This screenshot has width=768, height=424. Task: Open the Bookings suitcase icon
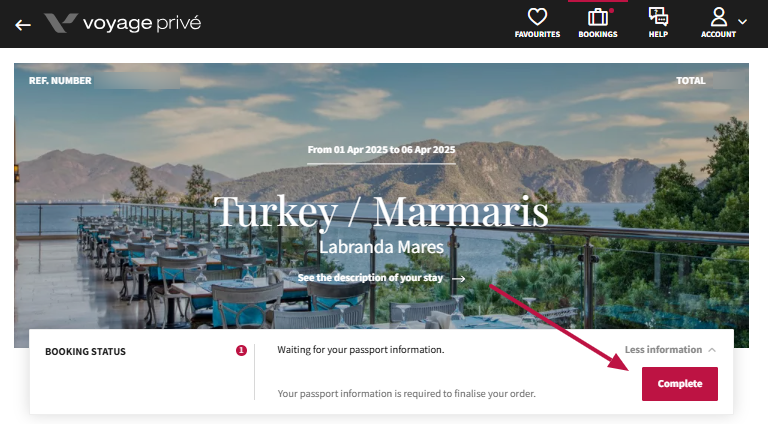tap(598, 17)
